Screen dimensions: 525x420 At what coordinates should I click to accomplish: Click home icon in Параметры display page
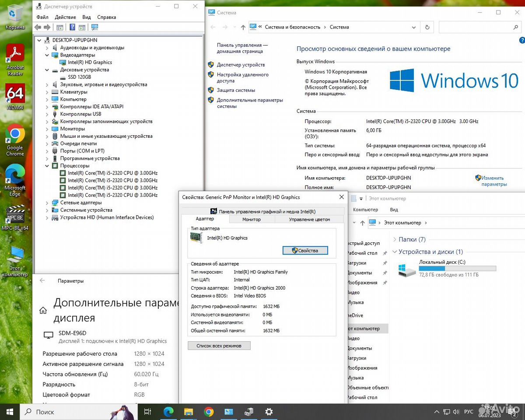click(x=43, y=311)
